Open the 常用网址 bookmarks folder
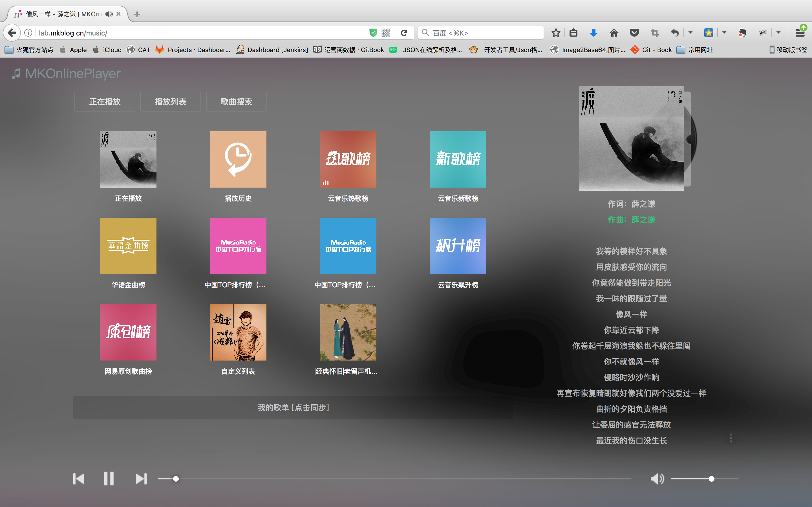Viewport: 812px width, 507px height. [695, 50]
